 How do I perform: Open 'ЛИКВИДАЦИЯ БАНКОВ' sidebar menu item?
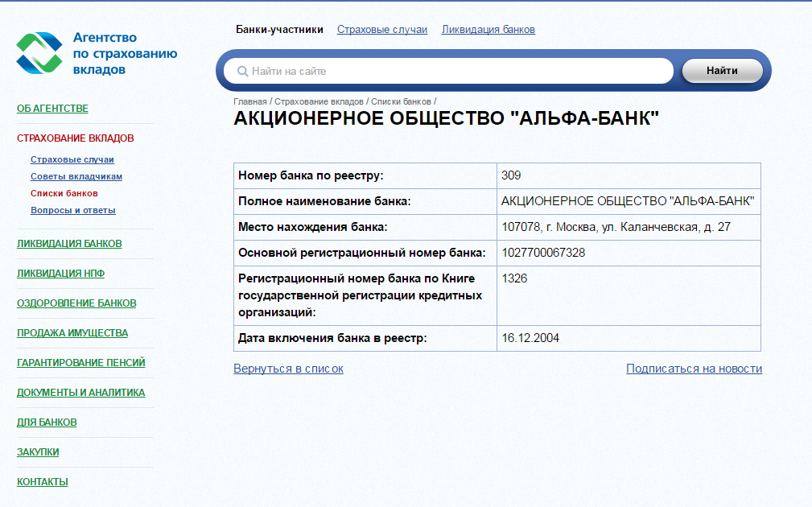click(x=69, y=243)
